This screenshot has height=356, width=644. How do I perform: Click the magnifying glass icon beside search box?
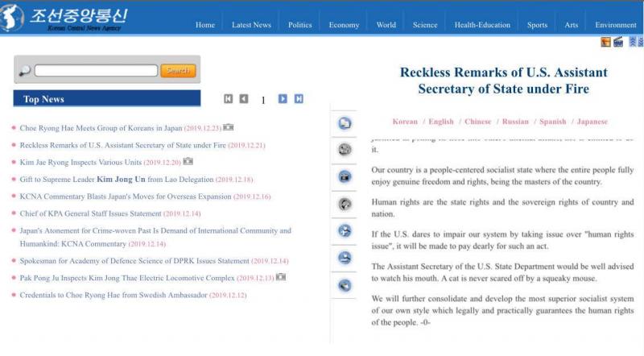pos(25,71)
